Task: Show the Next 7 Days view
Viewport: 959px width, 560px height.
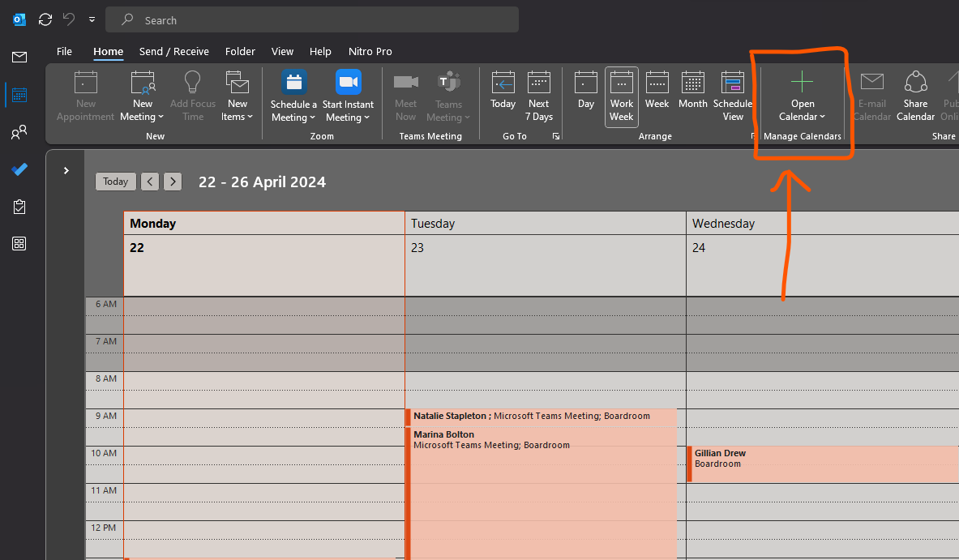Action: (x=538, y=96)
